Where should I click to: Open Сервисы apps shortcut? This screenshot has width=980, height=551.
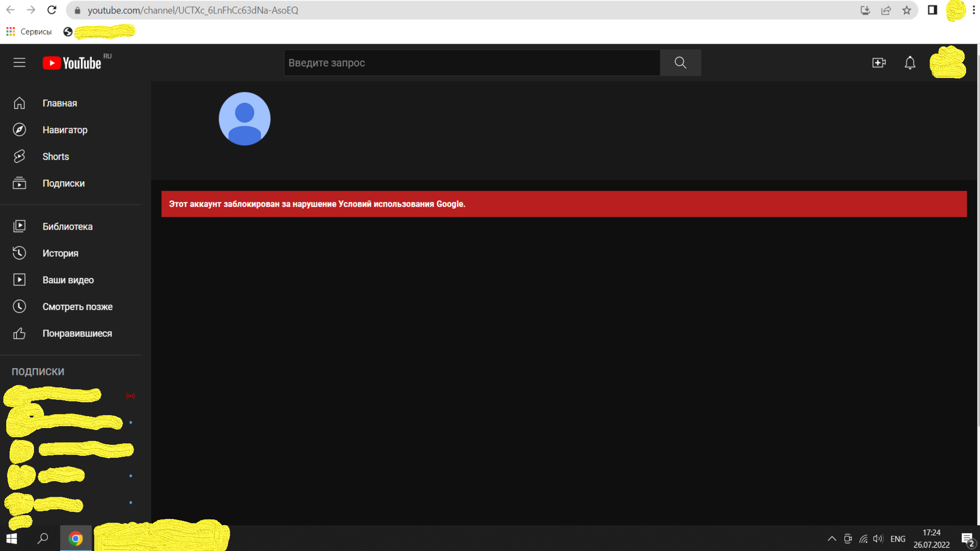click(x=29, y=32)
